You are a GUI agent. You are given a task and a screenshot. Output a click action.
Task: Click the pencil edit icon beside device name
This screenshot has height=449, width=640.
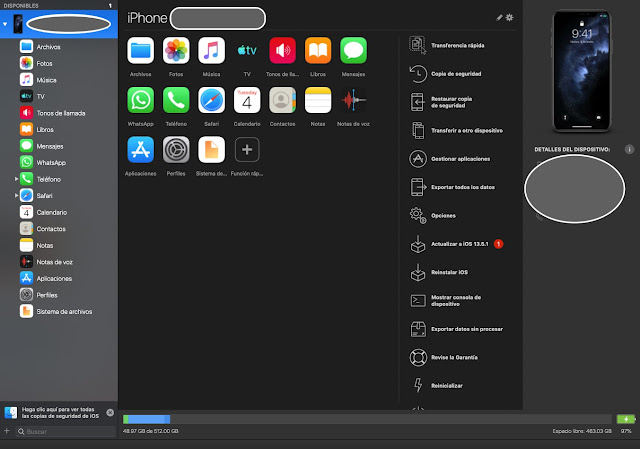(499, 18)
